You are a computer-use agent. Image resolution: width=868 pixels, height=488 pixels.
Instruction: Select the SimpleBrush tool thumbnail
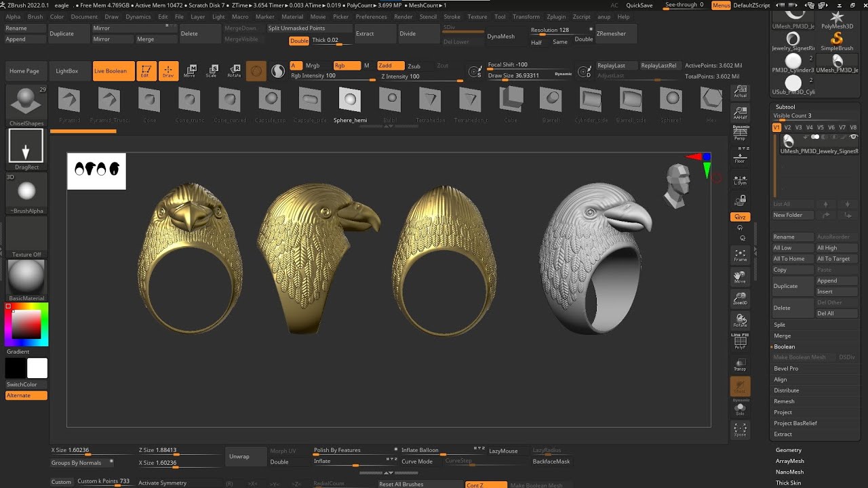pyautogui.click(x=837, y=41)
